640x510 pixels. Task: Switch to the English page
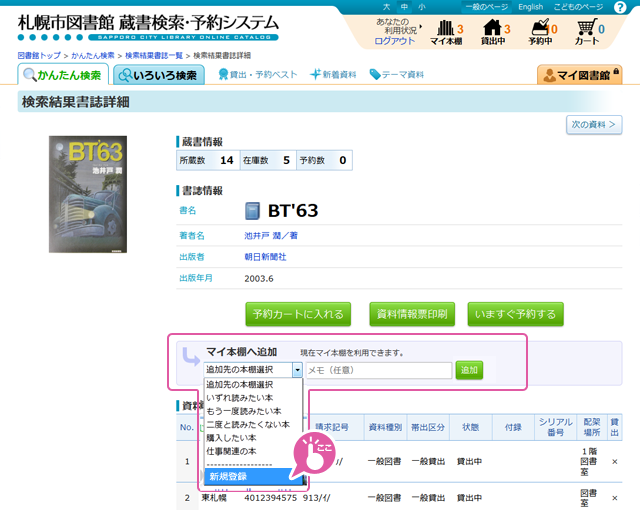click(531, 7)
